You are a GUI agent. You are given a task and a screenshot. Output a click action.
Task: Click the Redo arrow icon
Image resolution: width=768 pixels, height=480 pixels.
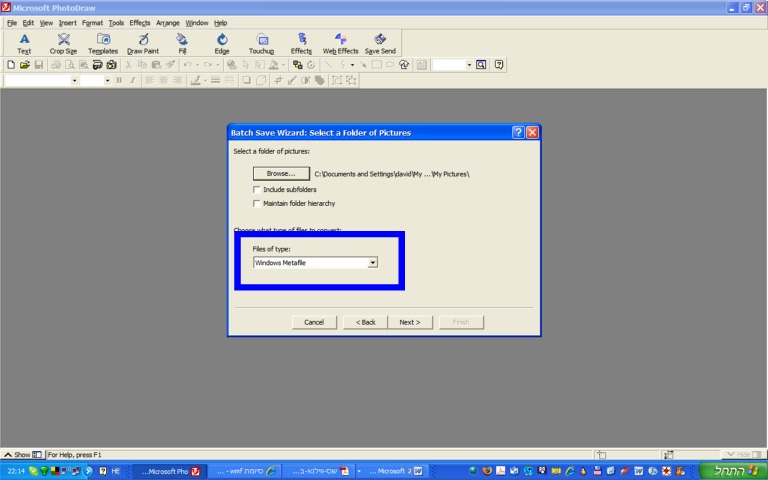(208, 65)
